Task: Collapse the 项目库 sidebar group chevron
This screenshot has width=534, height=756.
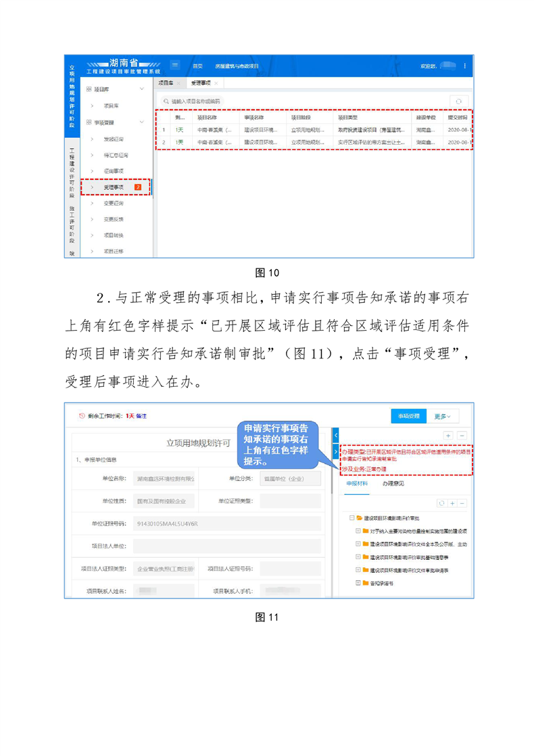Action: pyautogui.click(x=142, y=89)
